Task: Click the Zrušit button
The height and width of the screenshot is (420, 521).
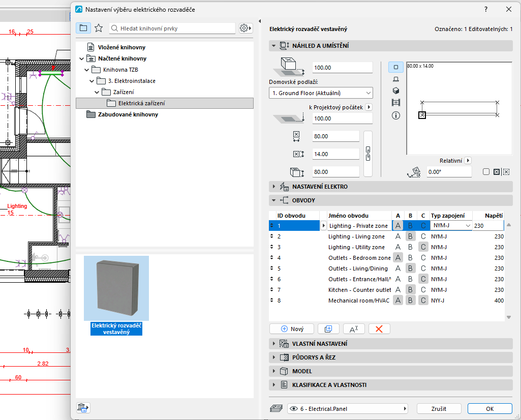Action: click(x=439, y=409)
